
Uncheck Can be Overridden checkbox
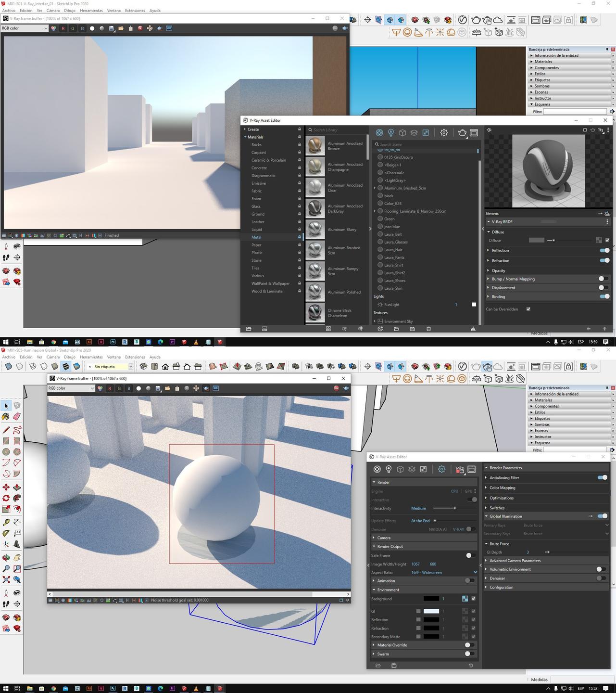(528, 309)
